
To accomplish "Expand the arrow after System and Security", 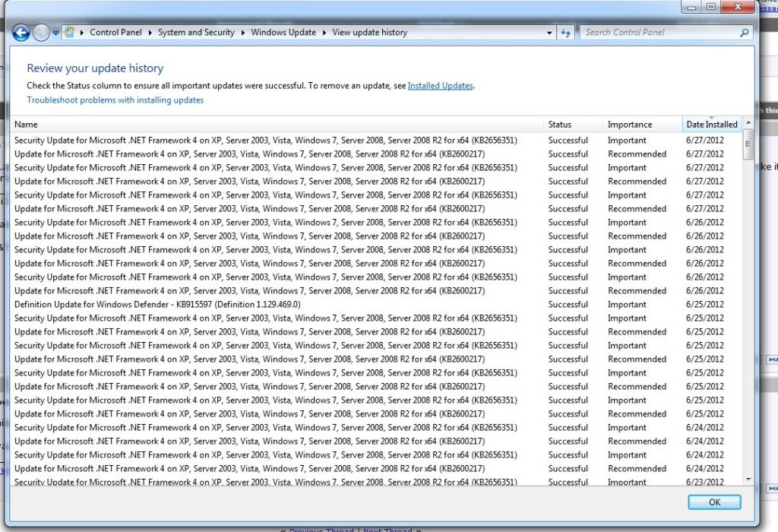I will (242, 33).
